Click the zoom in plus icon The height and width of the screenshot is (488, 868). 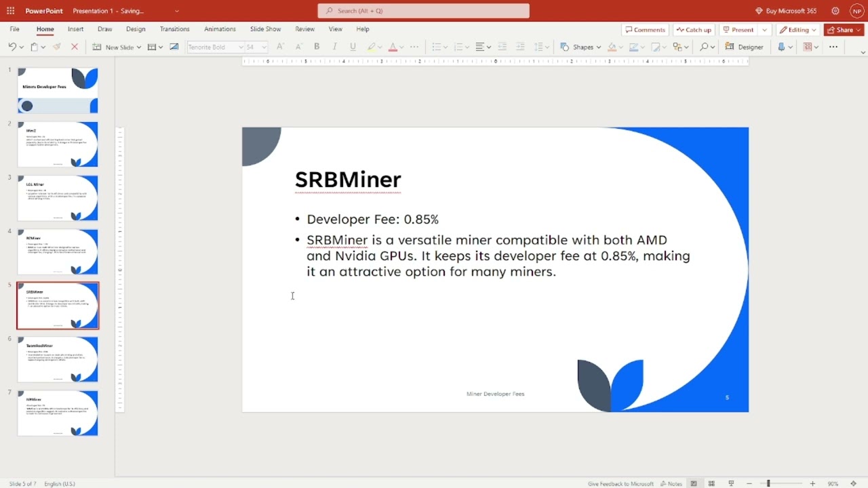[812, 483]
